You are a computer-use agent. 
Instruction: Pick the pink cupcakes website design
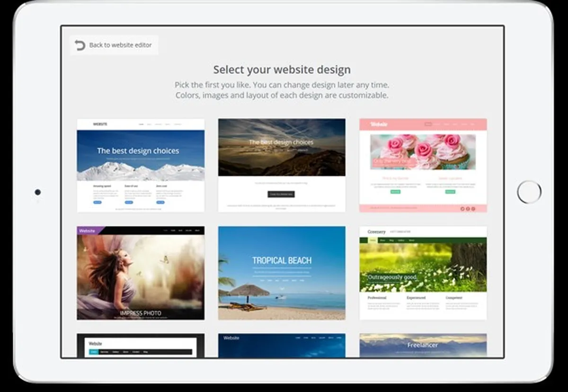click(423, 165)
